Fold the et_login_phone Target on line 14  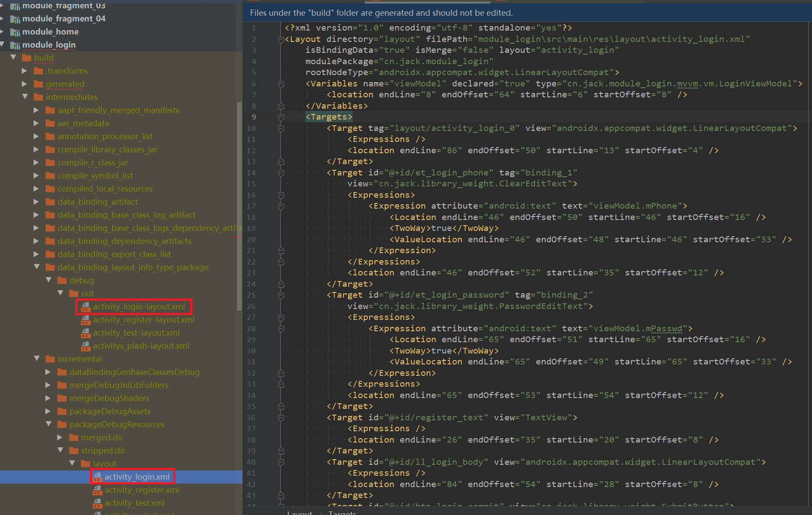281,173
